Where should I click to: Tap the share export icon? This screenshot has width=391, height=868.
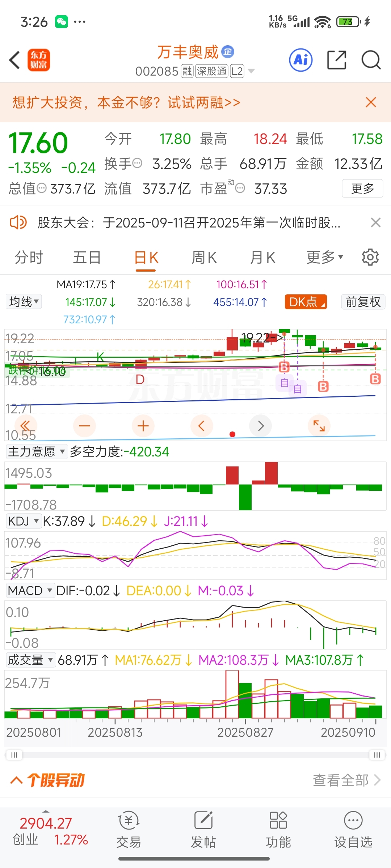(x=337, y=60)
